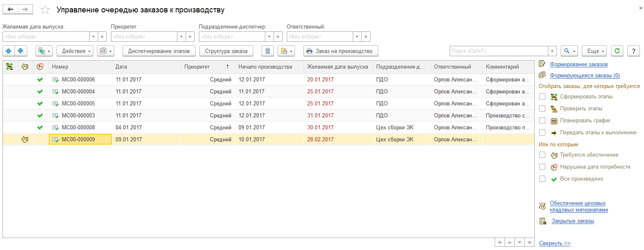Click the magnifier search icon button

[x=569, y=51]
